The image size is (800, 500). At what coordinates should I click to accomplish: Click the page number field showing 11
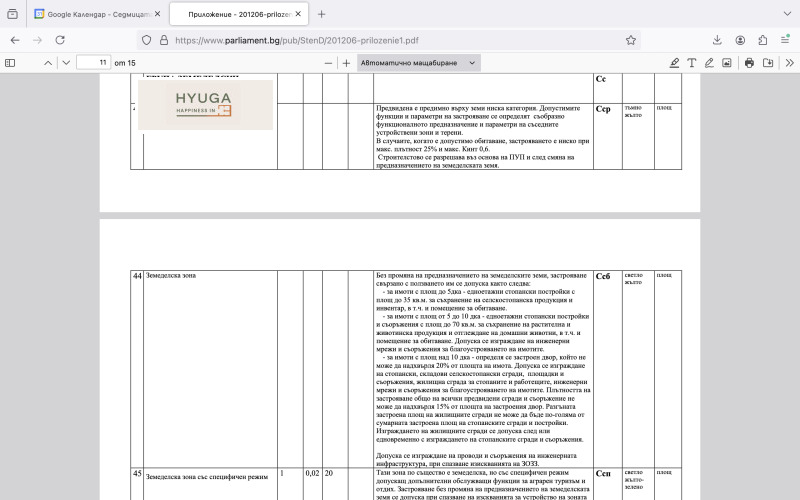click(x=93, y=63)
